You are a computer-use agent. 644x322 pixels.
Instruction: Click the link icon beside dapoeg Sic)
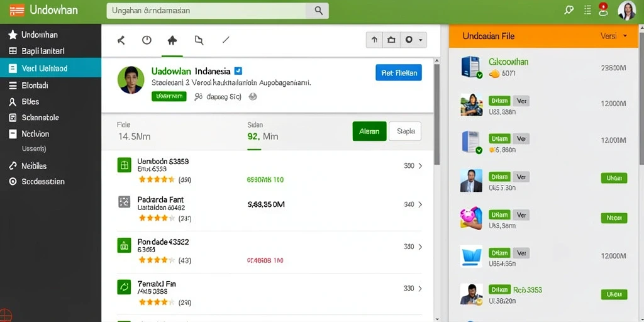pos(199,96)
